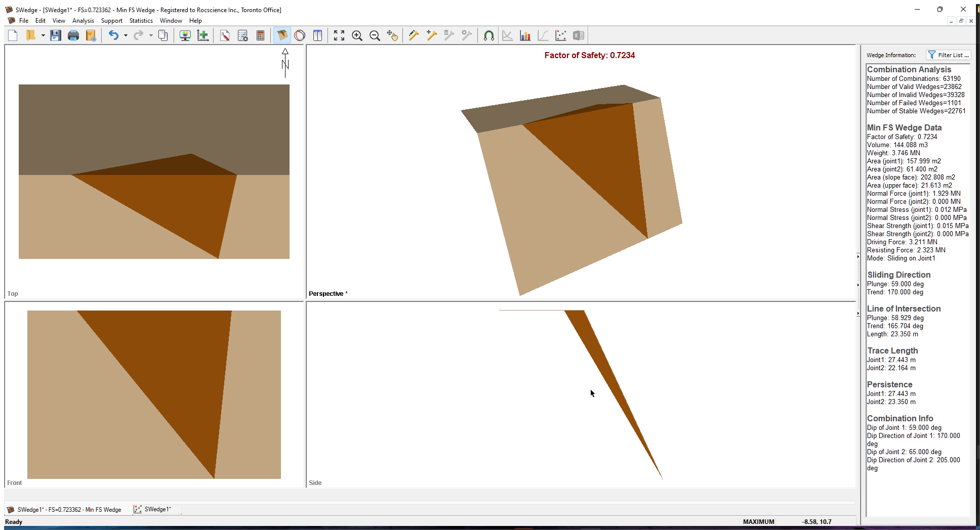This screenshot has width=980, height=530.
Task: Expand the Undo history dropdown arrow
Action: (126, 35)
